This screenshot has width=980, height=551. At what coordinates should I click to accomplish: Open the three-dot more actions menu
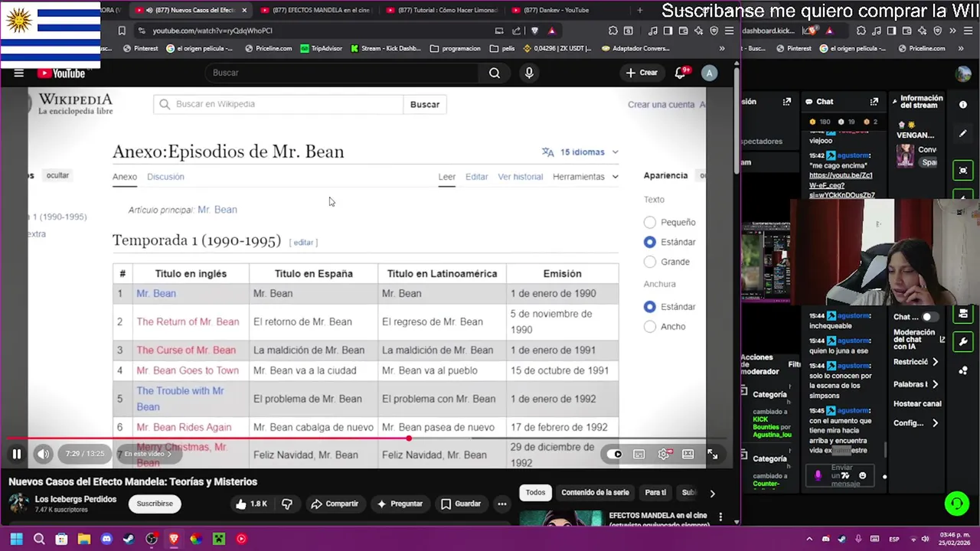click(502, 504)
